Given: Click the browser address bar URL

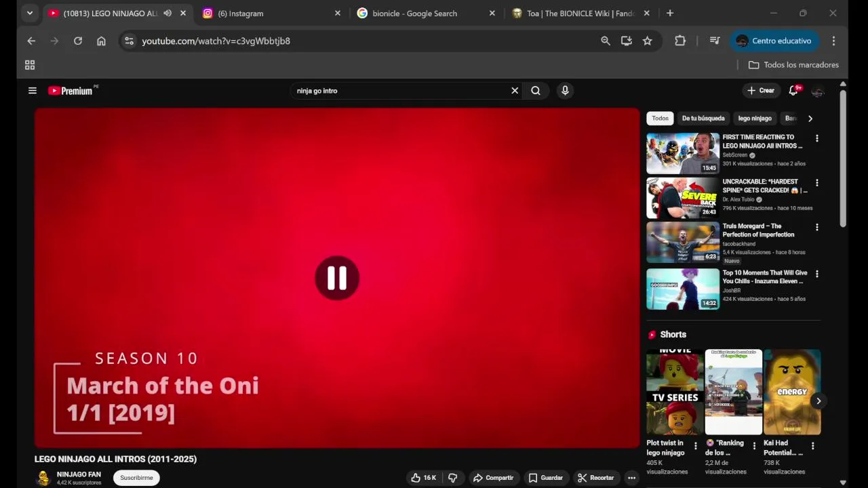Looking at the screenshot, I should coord(216,41).
